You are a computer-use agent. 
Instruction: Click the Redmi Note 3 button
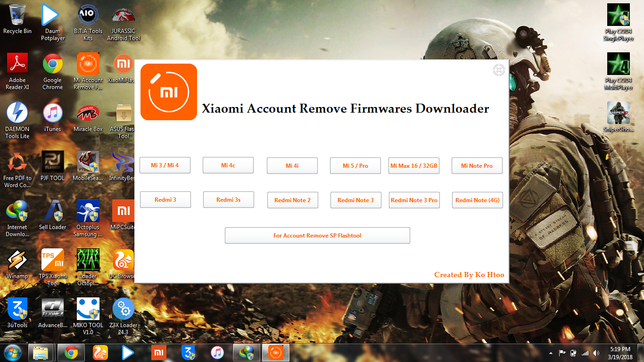[356, 200]
